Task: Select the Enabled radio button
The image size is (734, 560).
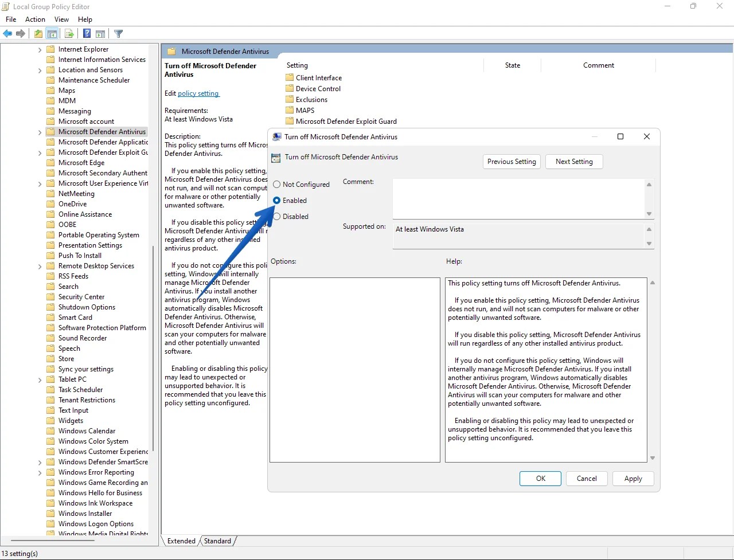Action: (277, 200)
